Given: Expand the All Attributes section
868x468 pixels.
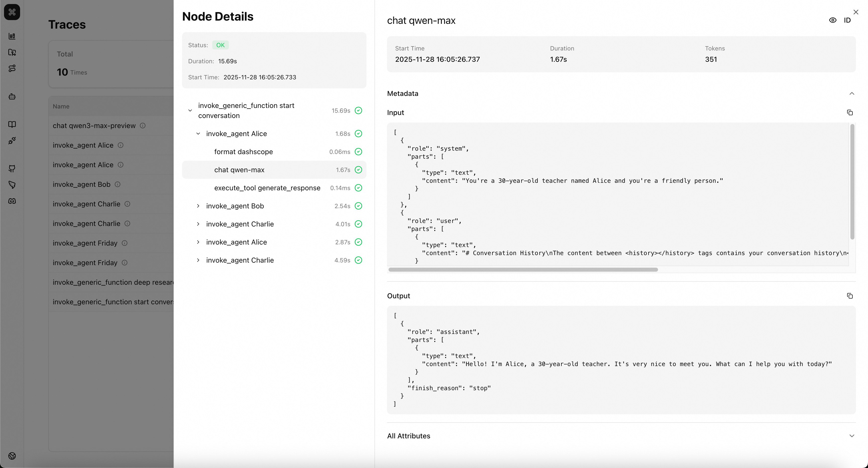Looking at the screenshot, I should coord(851,436).
